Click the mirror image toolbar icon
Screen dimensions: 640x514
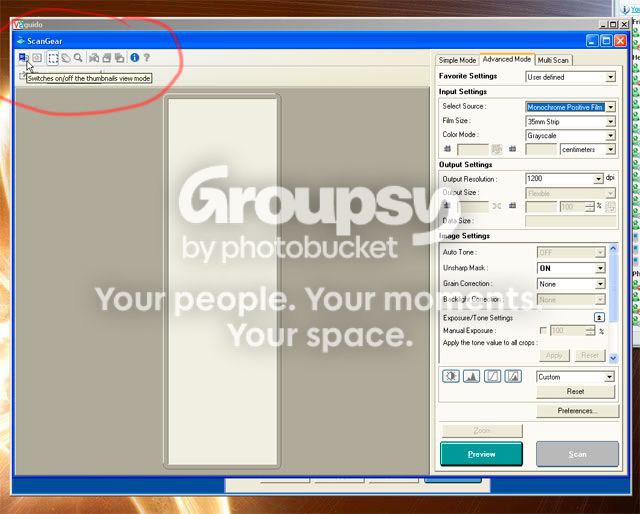click(x=94, y=58)
